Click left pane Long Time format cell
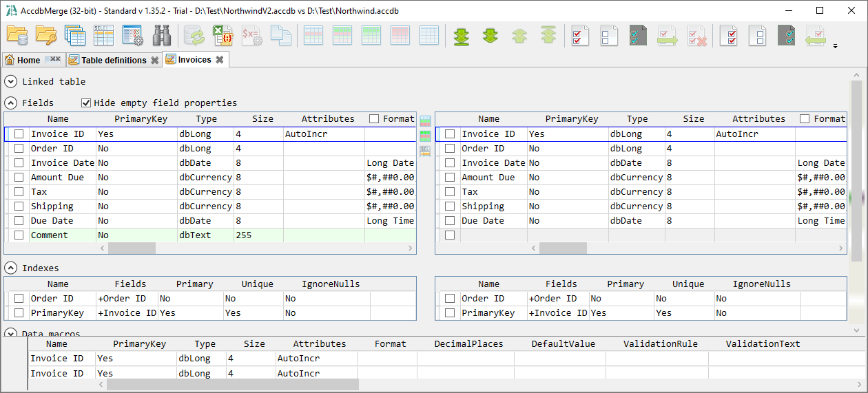 click(391, 221)
